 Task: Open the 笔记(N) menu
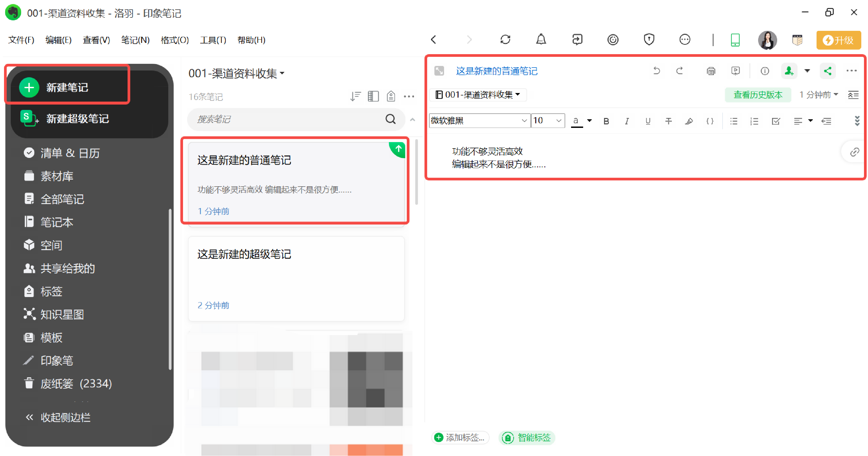pos(135,40)
